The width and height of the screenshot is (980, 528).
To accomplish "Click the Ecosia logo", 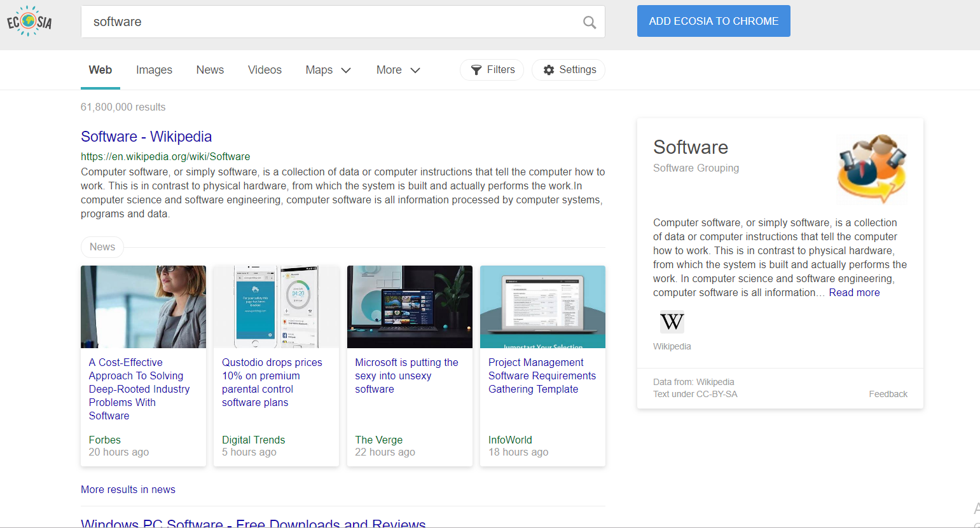I will pyautogui.click(x=29, y=22).
